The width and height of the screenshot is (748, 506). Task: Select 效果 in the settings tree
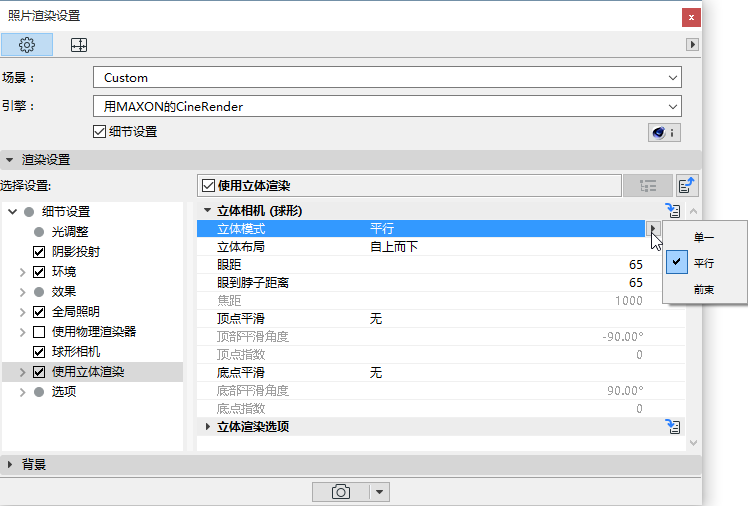[64, 292]
